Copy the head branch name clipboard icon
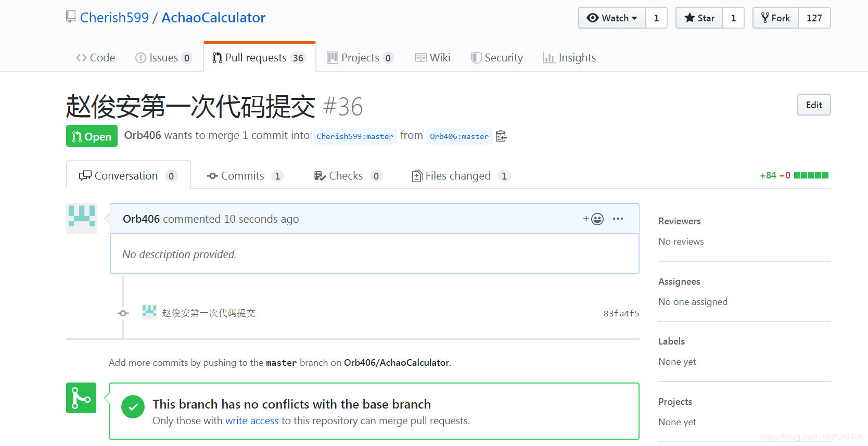 [501, 136]
